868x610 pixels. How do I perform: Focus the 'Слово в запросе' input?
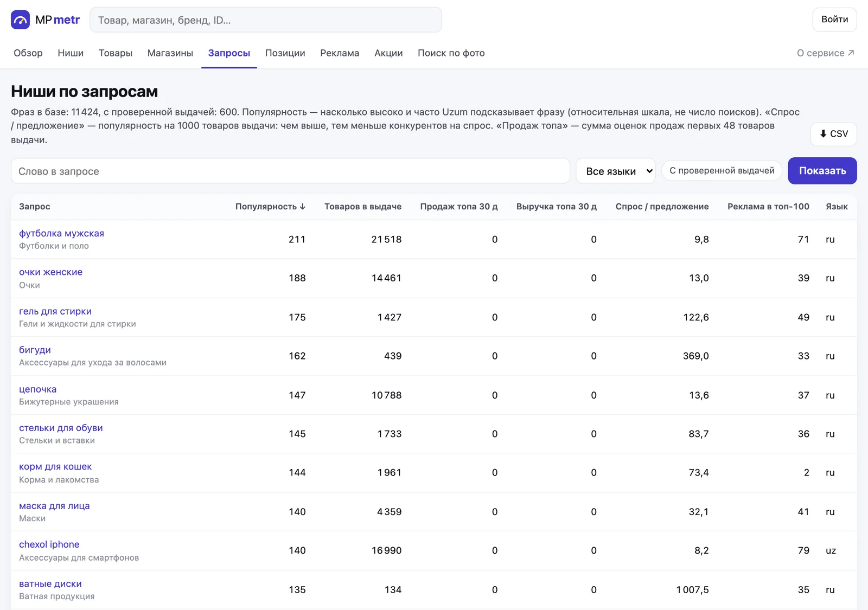pyautogui.click(x=290, y=171)
